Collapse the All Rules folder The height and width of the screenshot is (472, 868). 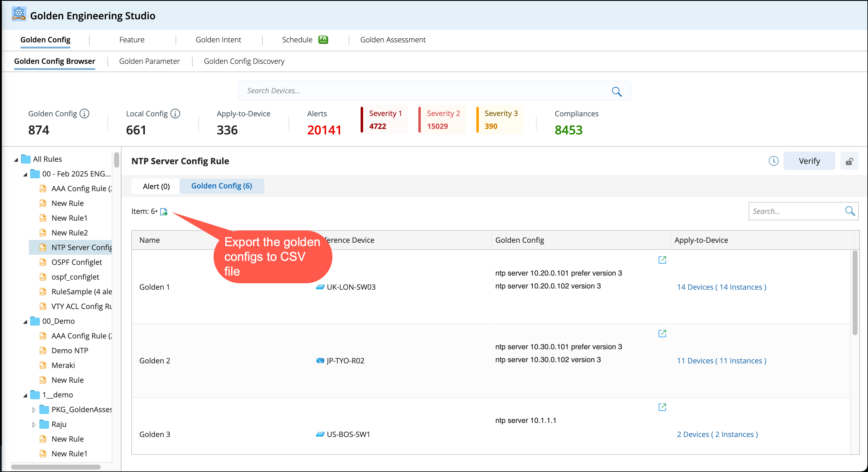click(x=16, y=160)
